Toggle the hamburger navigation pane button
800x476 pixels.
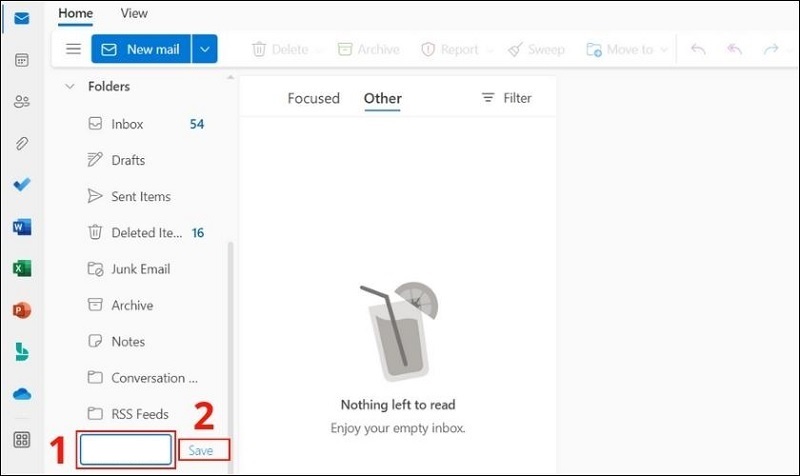[73, 49]
